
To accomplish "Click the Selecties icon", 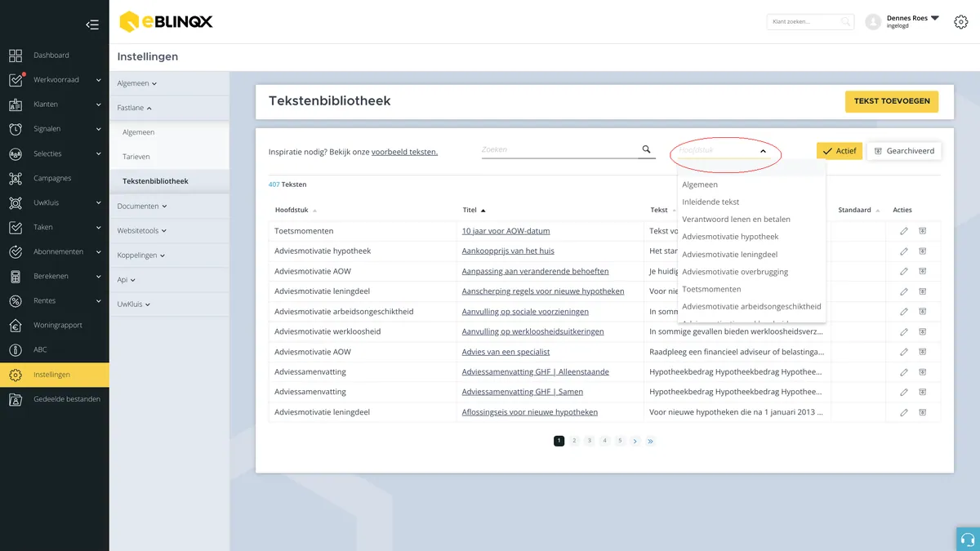I will click(x=16, y=153).
